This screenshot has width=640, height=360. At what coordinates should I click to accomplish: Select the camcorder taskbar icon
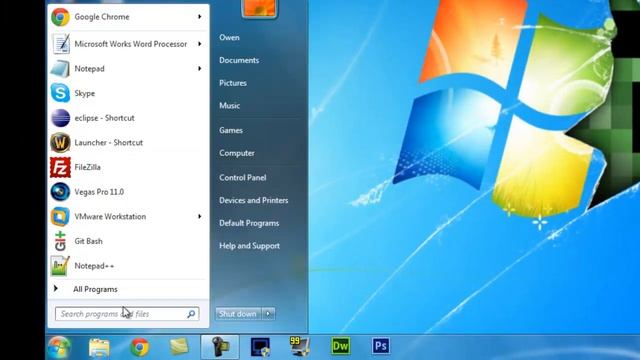click(x=220, y=347)
